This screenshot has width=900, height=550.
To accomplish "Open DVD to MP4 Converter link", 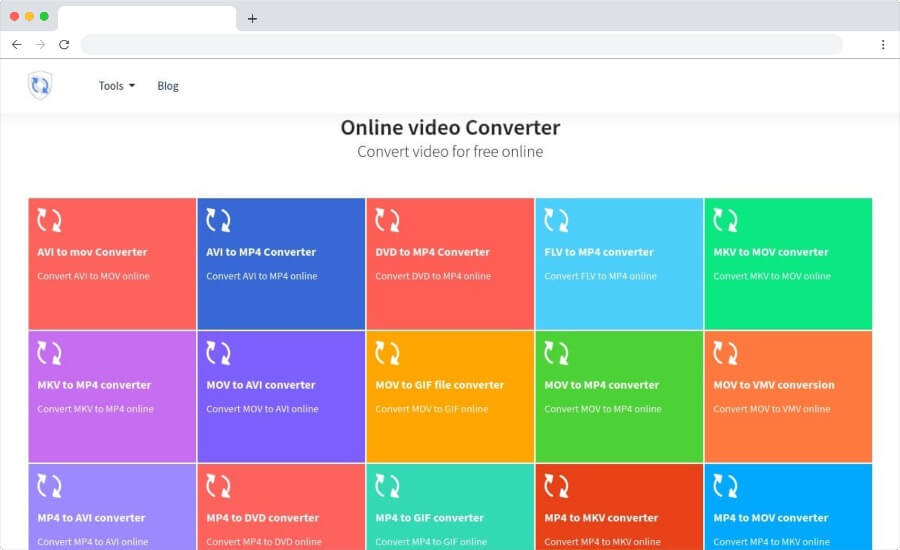I will (433, 252).
